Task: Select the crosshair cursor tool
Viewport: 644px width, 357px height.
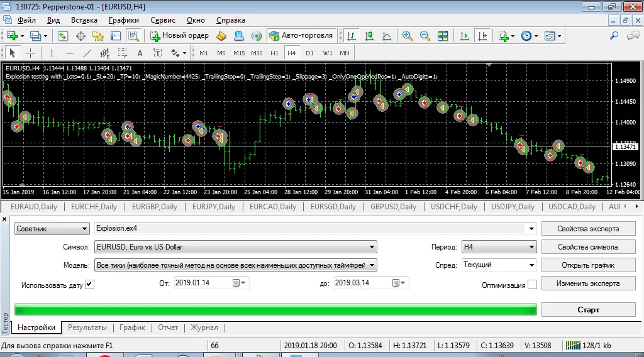Action: coord(30,53)
